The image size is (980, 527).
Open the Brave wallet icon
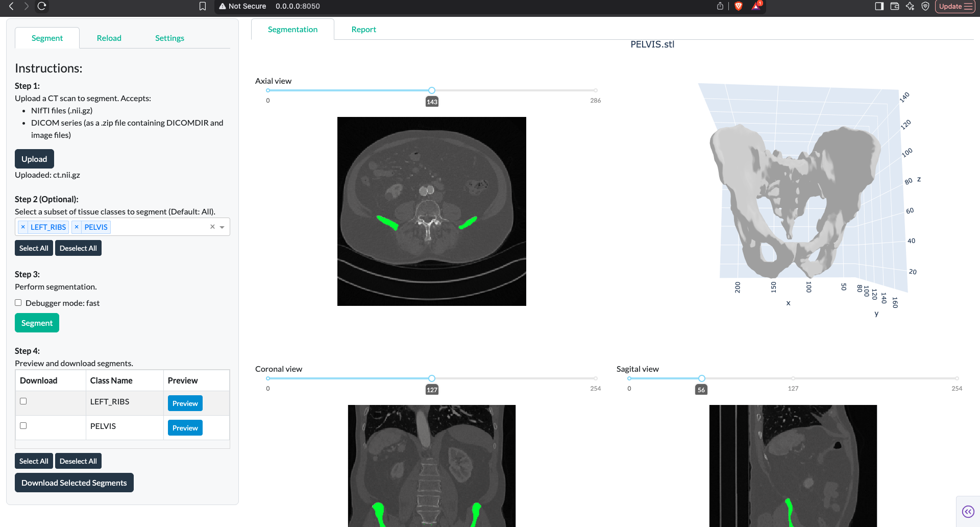(894, 6)
